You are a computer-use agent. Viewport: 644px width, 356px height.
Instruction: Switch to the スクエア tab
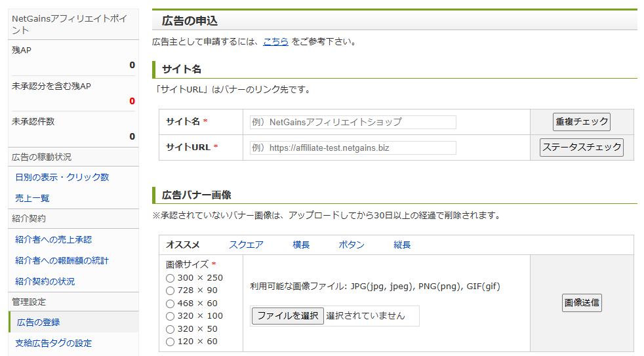(246, 245)
